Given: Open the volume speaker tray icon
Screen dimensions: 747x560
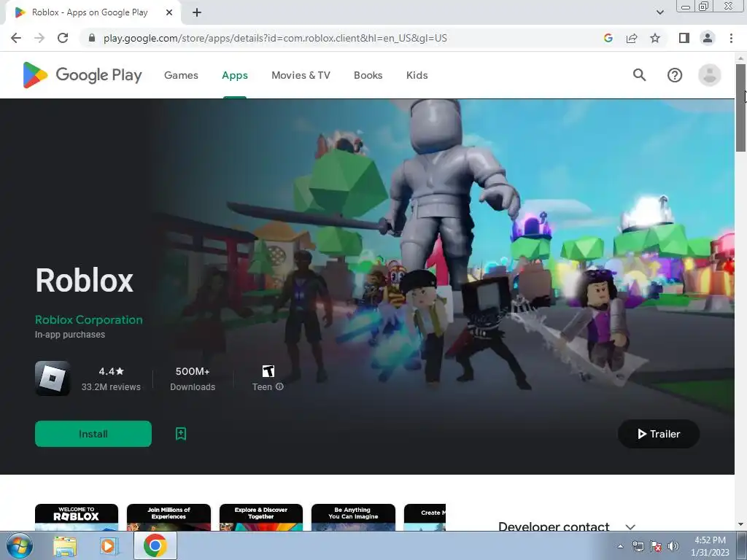Looking at the screenshot, I should tap(673, 546).
